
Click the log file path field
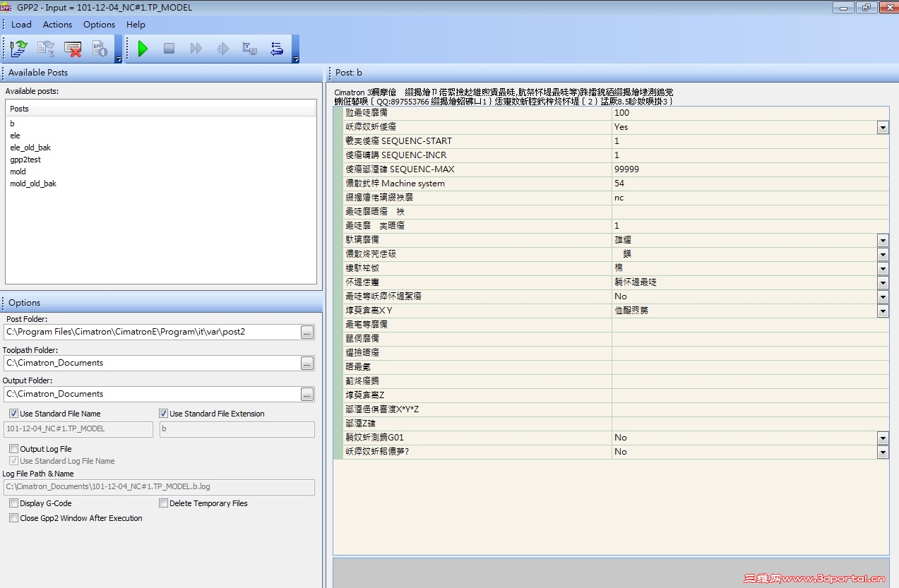coord(159,486)
